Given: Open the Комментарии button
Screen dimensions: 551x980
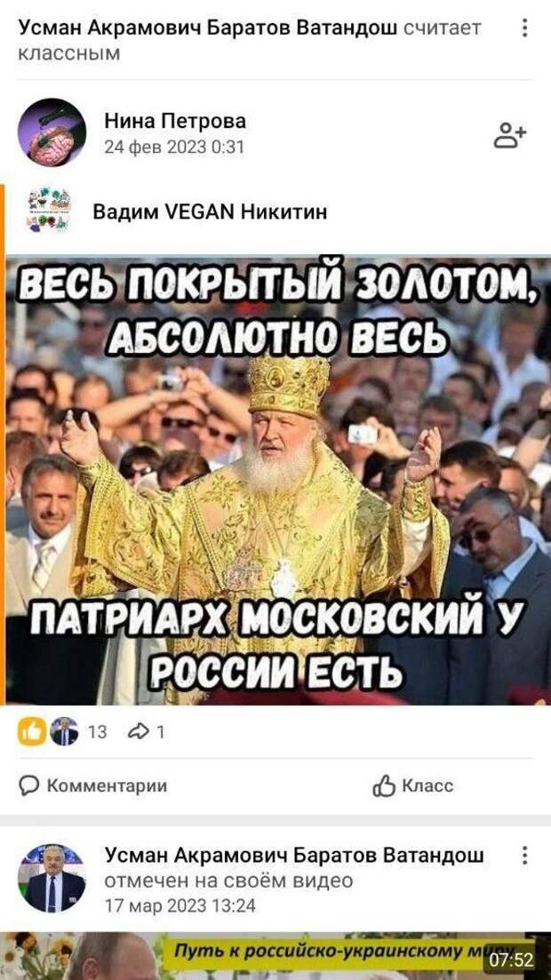Looking at the screenshot, I should click(93, 785).
